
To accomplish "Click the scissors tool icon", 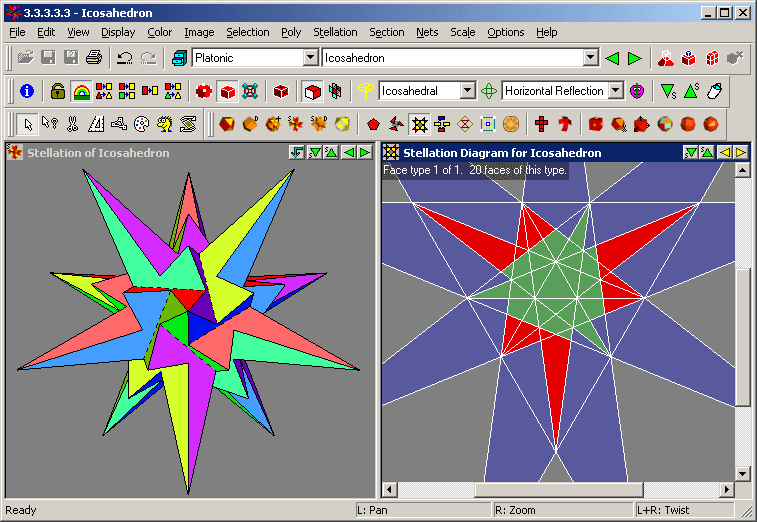I will pos(72,124).
